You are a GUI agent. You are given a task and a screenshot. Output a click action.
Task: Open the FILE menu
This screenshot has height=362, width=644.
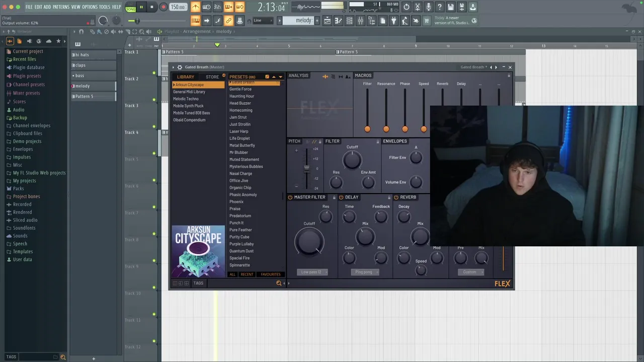click(x=29, y=7)
